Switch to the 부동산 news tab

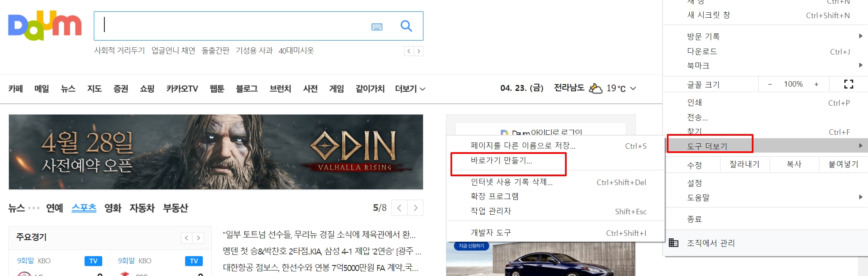click(175, 208)
